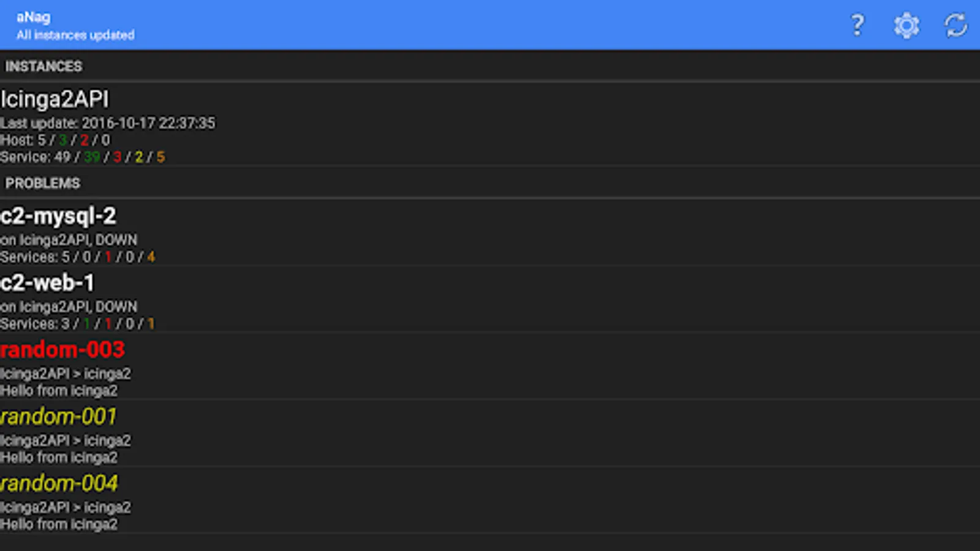
Task: Select the Last update timestamp line
Action: [x=108, y=123]
